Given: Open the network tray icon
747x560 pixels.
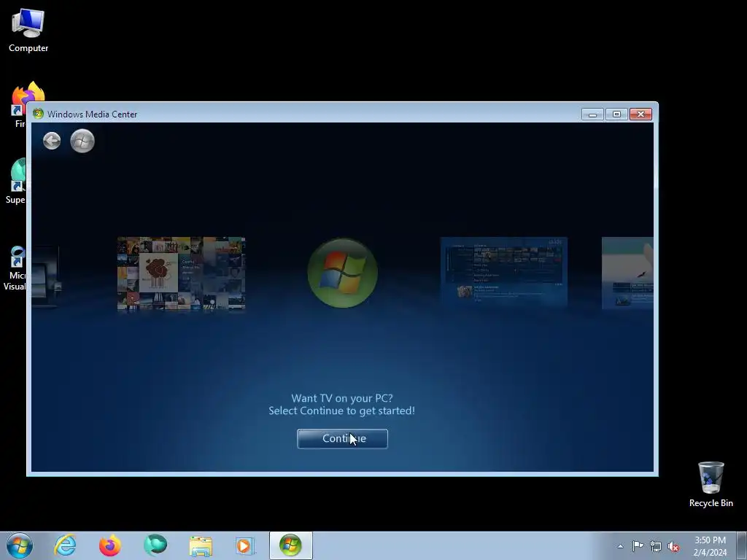Looking at the screenshot, I should pyautogui.click(x=656, y=546).
